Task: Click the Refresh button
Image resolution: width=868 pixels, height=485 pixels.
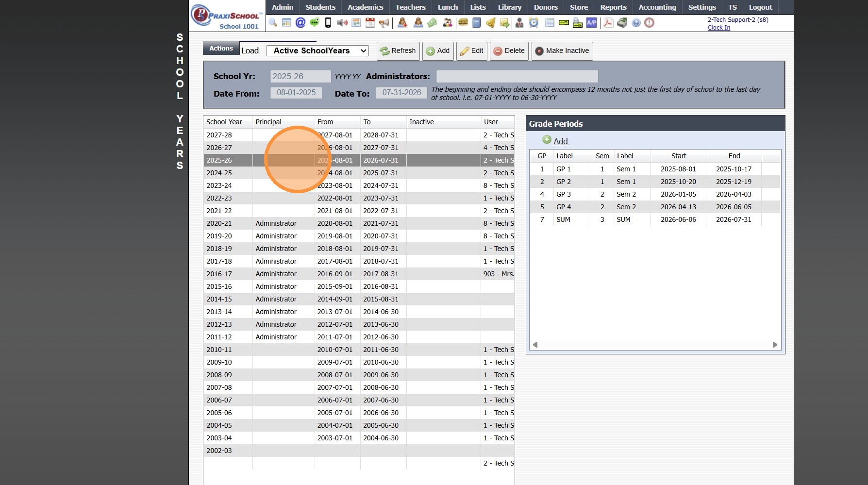Action: click(398, 51)
